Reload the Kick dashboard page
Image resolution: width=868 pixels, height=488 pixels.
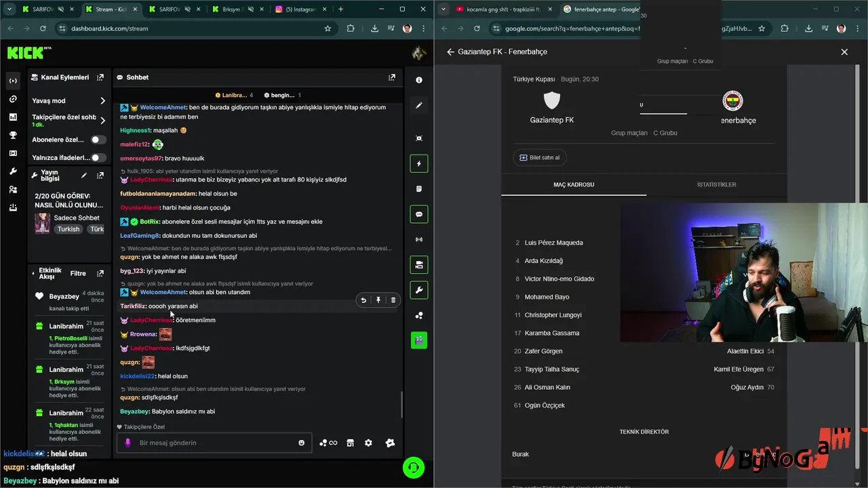point(43,28)
